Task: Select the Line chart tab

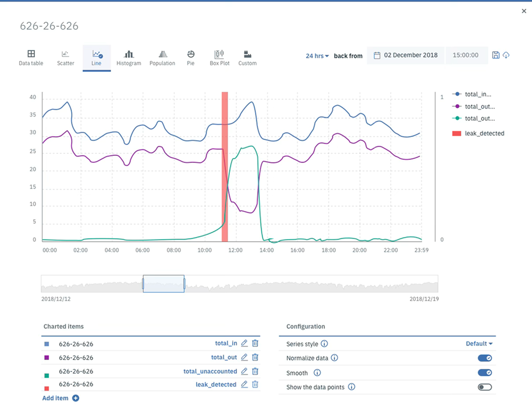Action: pos(97,58)
